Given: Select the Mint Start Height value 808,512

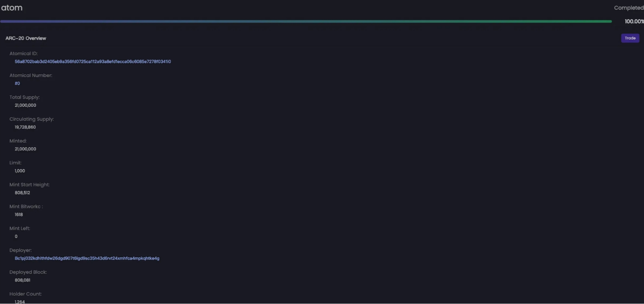Looking at the screenshot, I should (x=22, y=193).
